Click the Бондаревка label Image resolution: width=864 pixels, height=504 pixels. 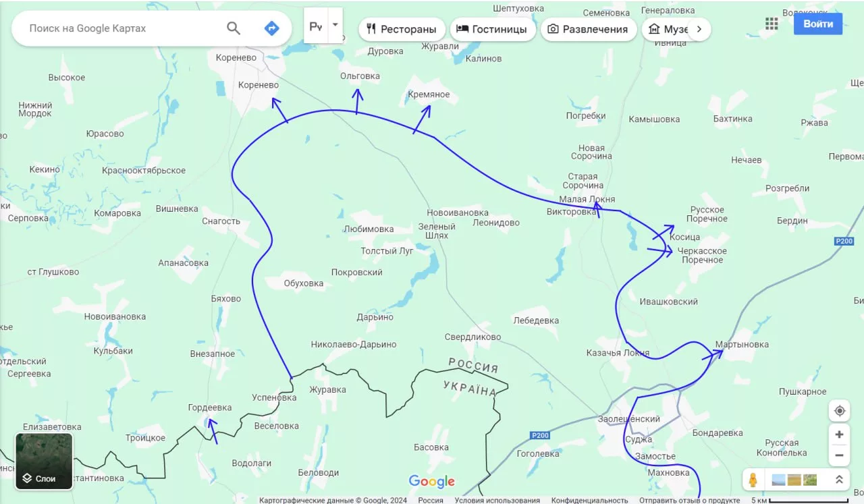pos(718,433)
